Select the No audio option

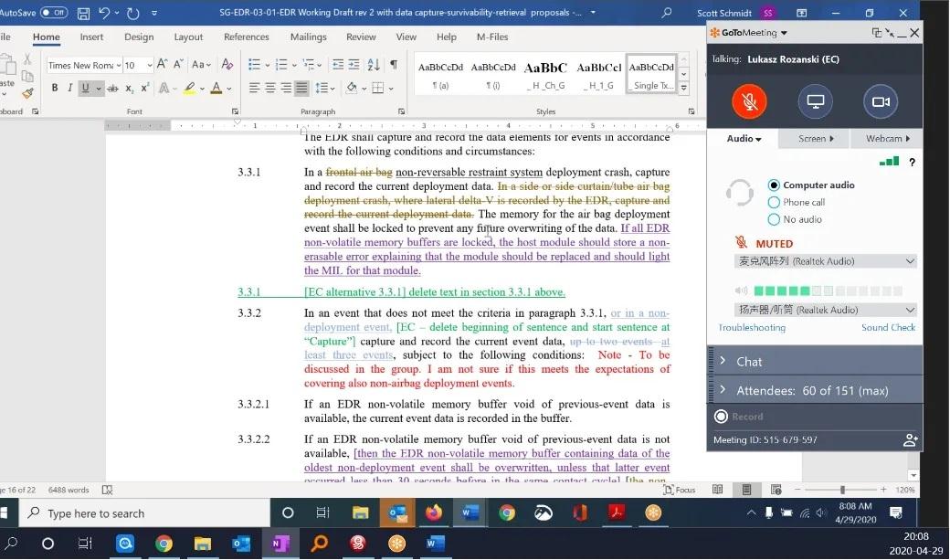pos(775,219)
